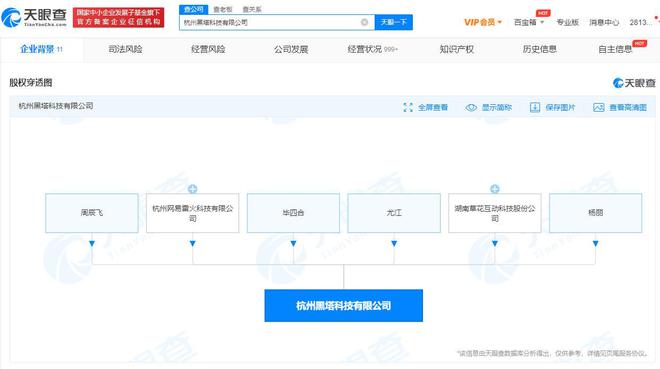
Task: Click the high-res image (查看高清图) picture icon
Action: tap(599, 107)
